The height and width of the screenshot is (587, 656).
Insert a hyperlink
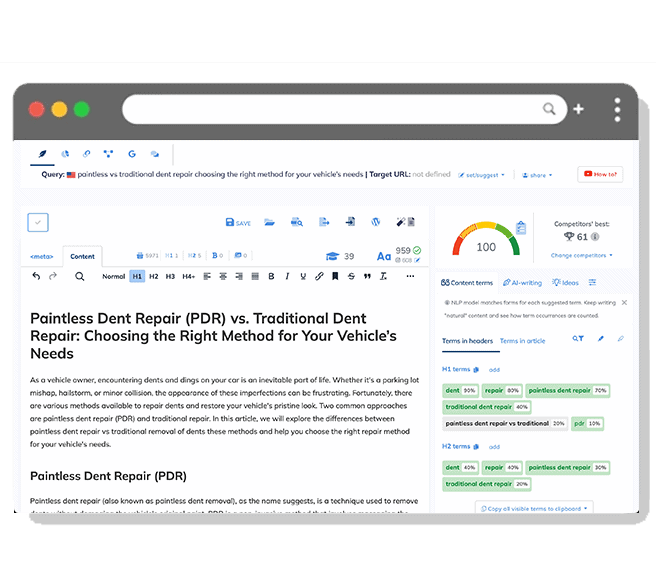319,276
